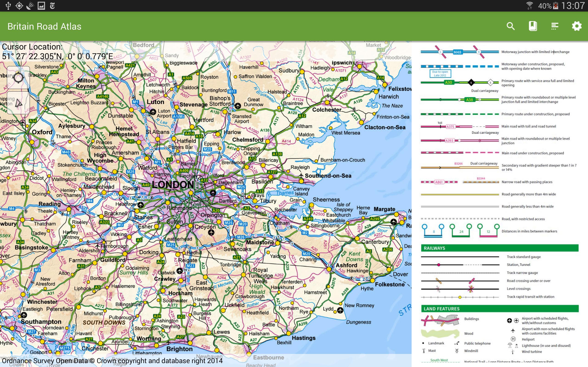This screenshot has width=588, height=367.
Task: Tap the Brighton town label on map
Action: 180,349
